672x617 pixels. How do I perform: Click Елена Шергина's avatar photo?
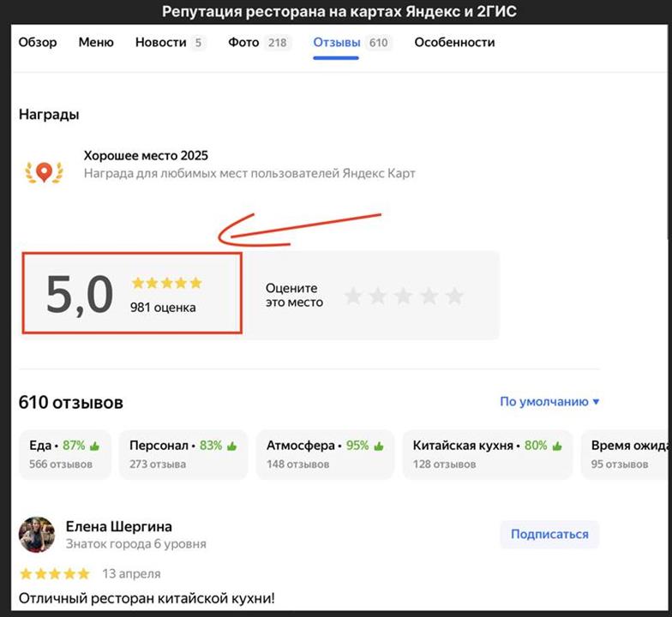37,534
